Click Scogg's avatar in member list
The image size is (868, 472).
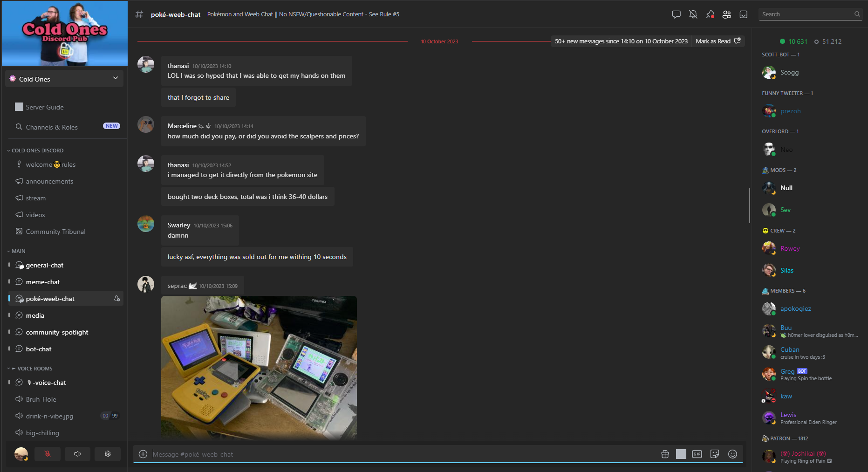(769, 73)
